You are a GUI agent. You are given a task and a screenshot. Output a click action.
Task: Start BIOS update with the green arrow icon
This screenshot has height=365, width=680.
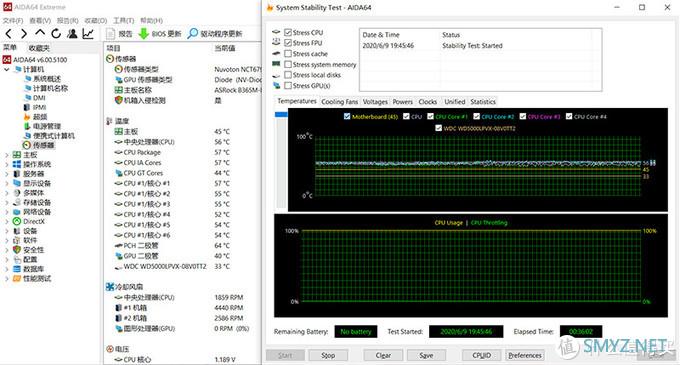coord(144,34)
